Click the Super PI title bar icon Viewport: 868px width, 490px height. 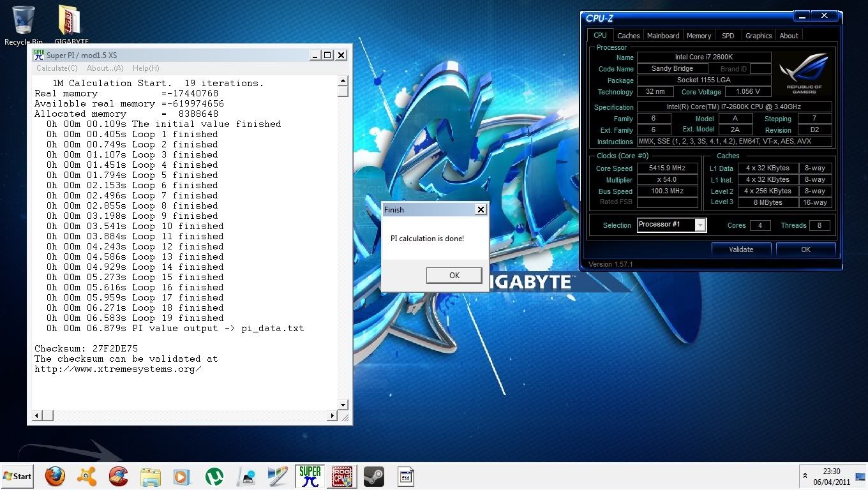39,55
